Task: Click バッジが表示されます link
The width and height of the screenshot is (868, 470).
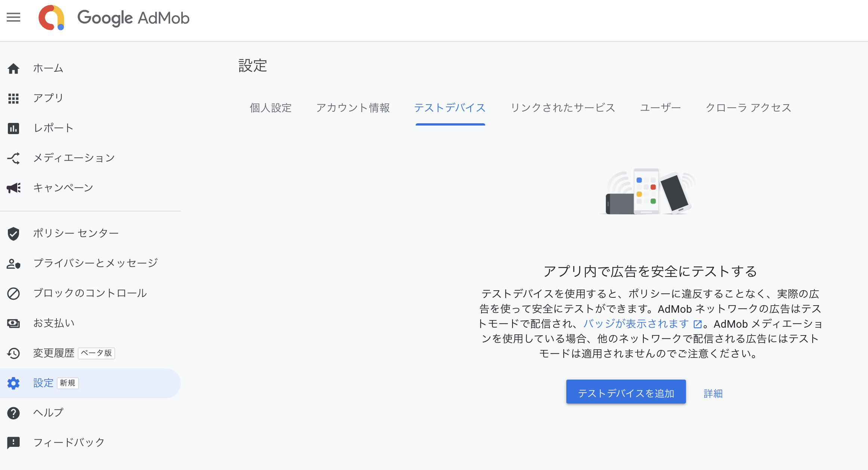Action: 636,324
